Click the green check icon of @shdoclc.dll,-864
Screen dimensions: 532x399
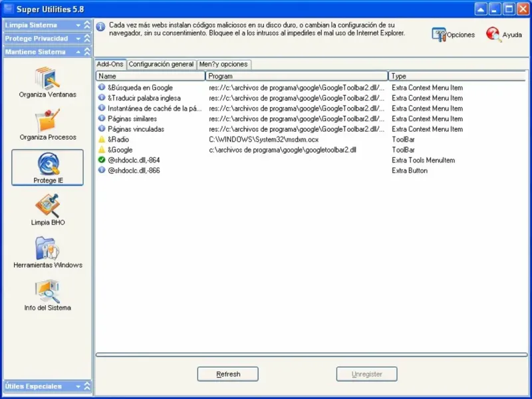(x=102, y=160)
